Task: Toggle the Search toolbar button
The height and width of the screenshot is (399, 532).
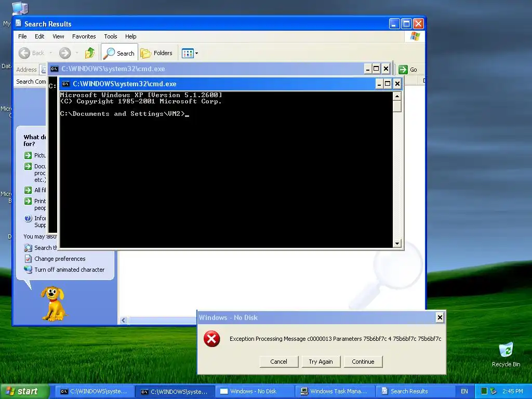Action: click(x=119, y=53)
